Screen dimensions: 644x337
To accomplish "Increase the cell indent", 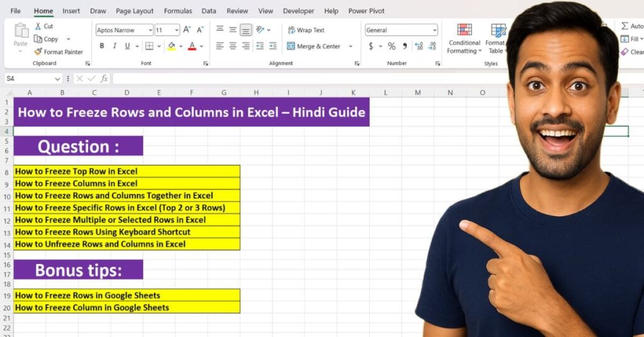I will point(273,46).
